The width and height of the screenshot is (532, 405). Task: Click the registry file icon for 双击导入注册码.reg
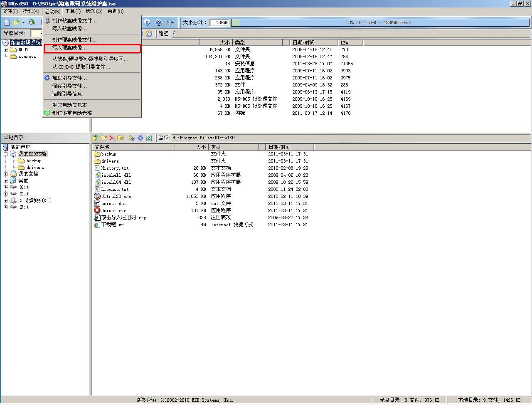(97, 217)
